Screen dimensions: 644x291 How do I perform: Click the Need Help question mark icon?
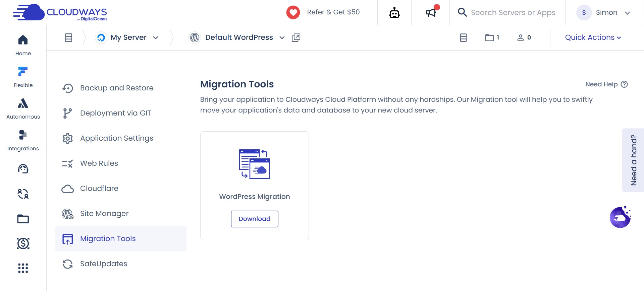tap(624, 84)
